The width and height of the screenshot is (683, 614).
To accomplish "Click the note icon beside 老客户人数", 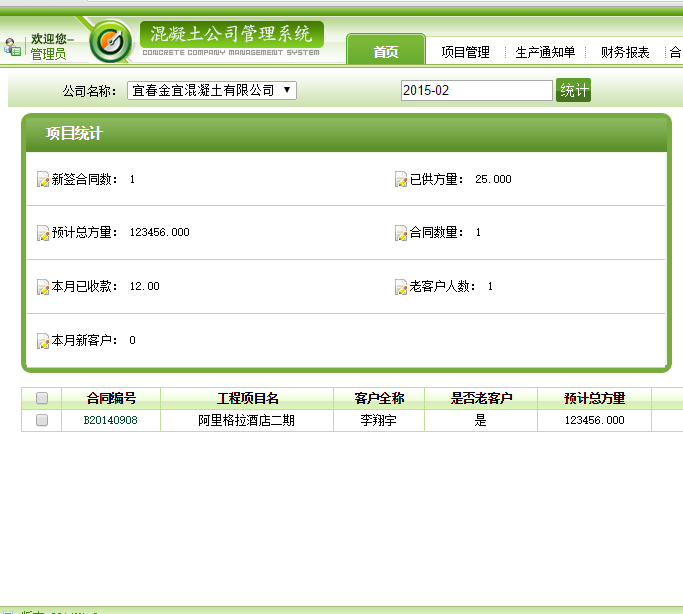I will click(x=401, y=287).
